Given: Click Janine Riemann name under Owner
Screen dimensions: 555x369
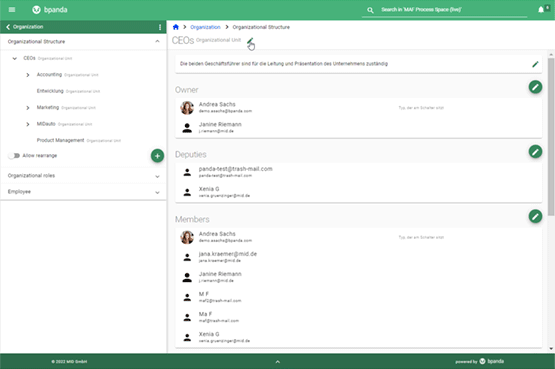Looking at the screenshot, I should (220, 125).
